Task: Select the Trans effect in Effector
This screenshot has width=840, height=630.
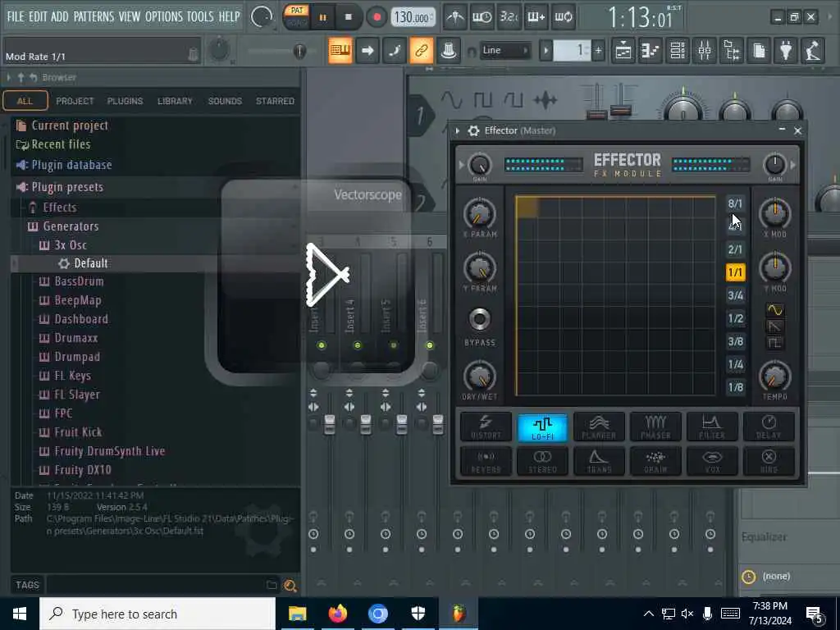Action: click(x=599, y=461)
